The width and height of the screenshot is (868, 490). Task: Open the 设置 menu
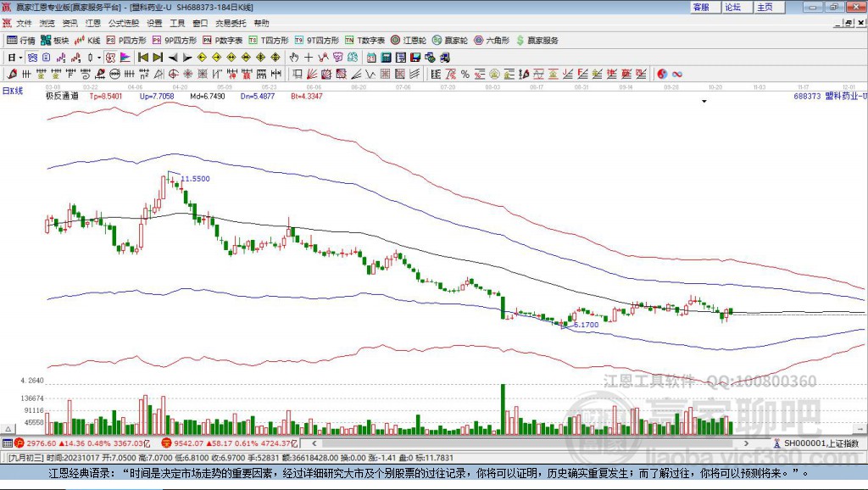(154, 23)
